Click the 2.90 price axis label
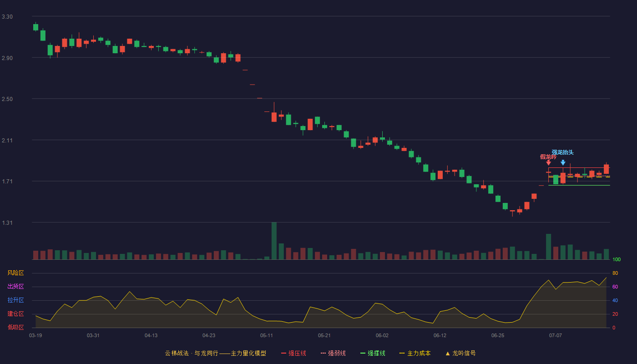Image resolution: width=637 pixels, height=364 pixels. pos(7,58)
